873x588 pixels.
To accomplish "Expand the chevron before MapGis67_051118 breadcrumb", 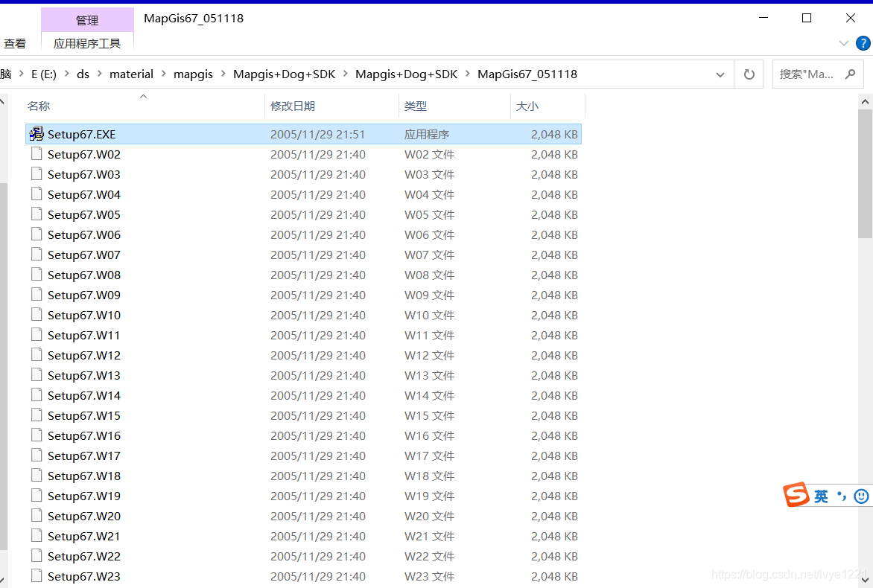I will [468, 74].
